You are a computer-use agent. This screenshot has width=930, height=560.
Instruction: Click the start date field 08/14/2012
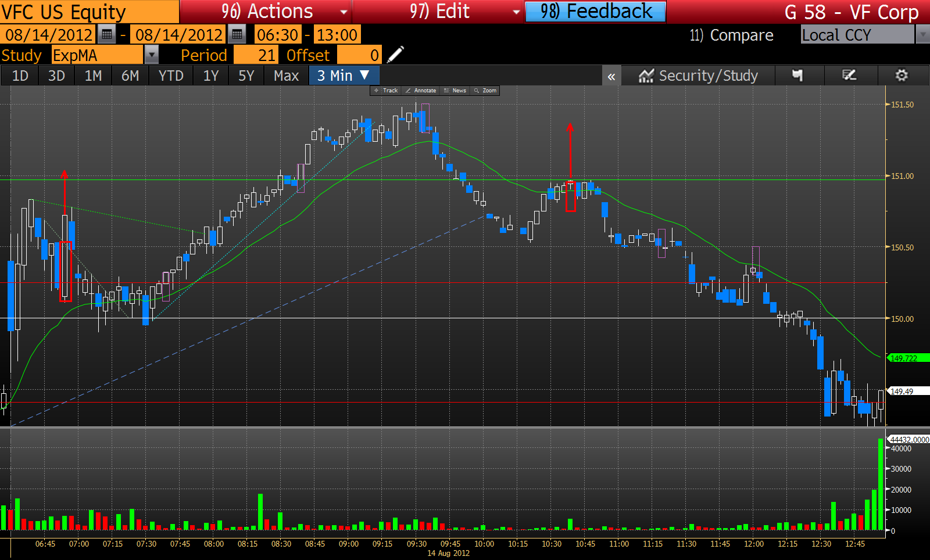(49, 35)
